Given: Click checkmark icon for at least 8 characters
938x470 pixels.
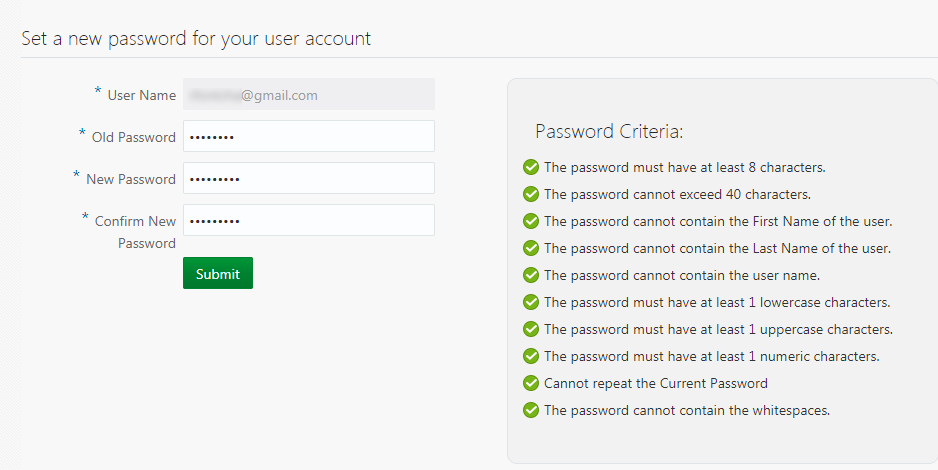Looking at the screenshot, I should (x=531, y=167).
